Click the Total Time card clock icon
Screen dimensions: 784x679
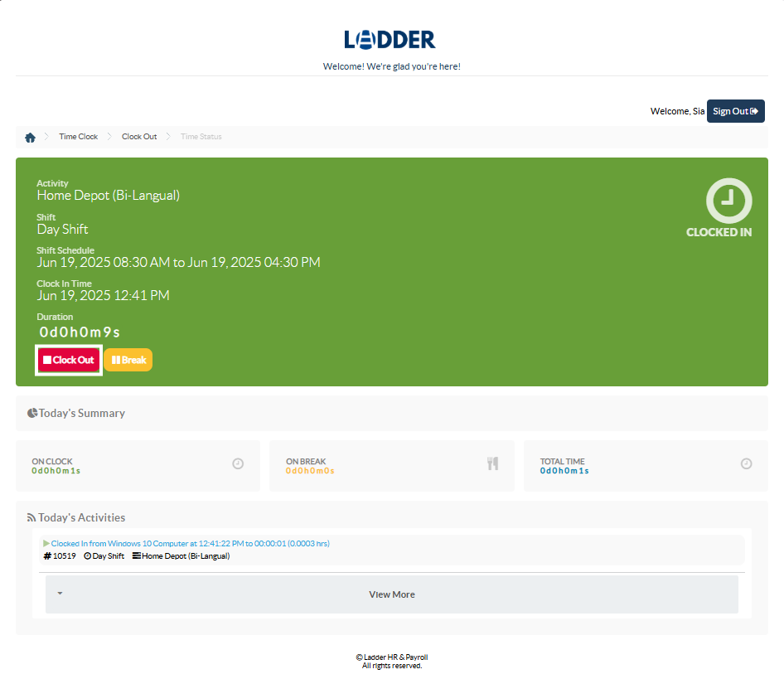[x=746, y=463]
